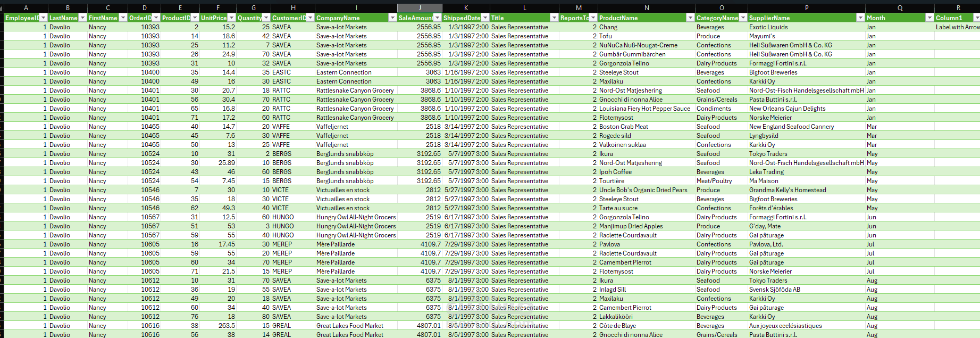980x338 pixels.
Task: Select the 'Tofu' product cell
Action: click(x=646, y=36)
